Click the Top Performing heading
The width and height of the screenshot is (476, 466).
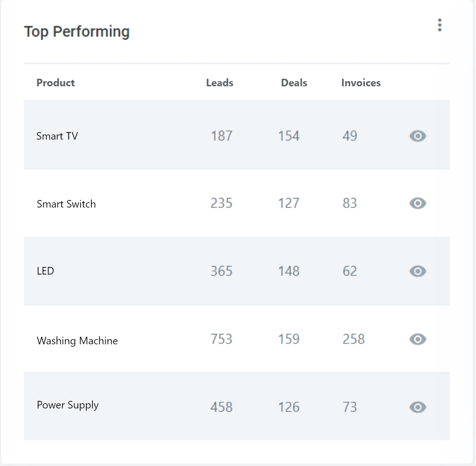[77, 32]
